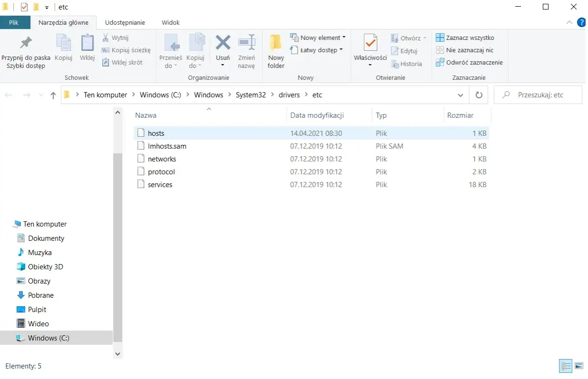The height and width of the screenshot is (379, 588).
Task: Select the hosts file in list
Action: [156, 133]
